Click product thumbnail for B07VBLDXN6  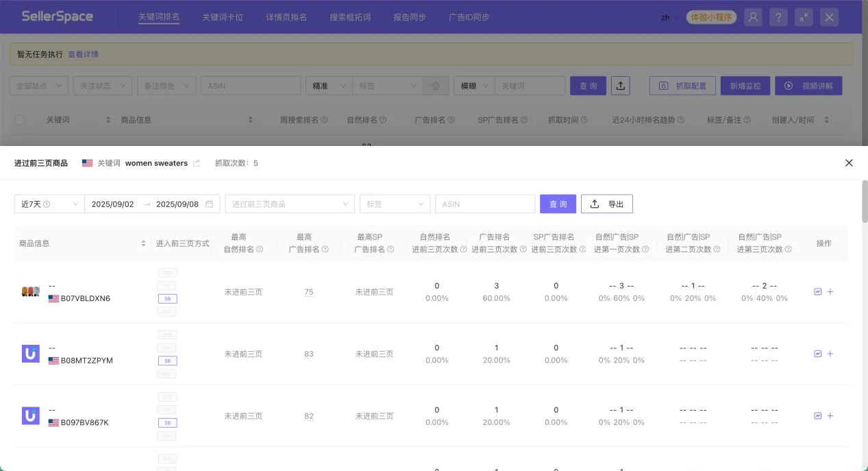click(30, 291)
